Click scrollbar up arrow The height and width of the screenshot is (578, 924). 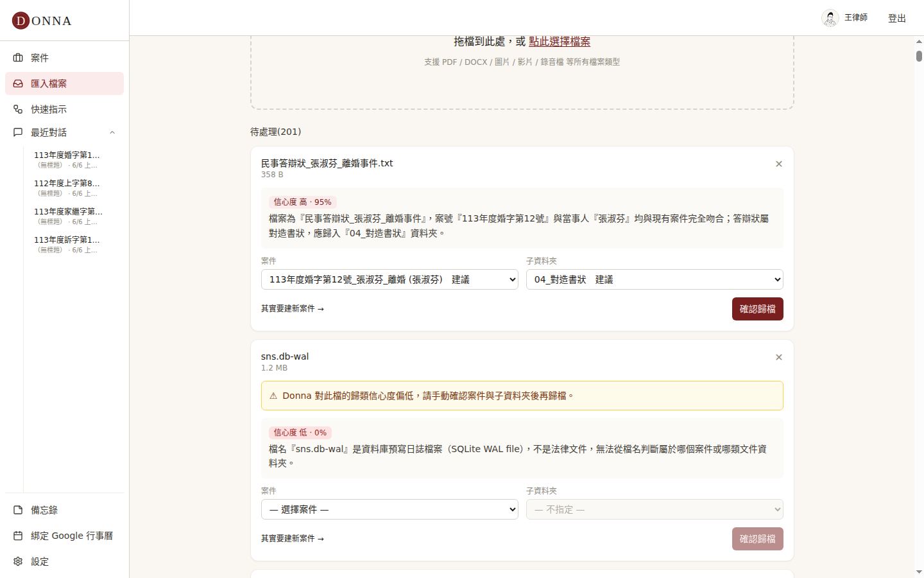point(919,41)
